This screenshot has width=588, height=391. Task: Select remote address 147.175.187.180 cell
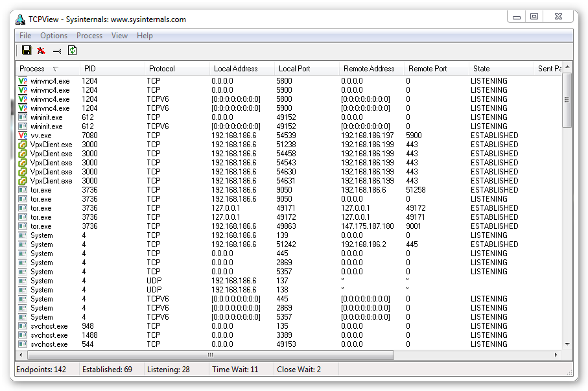point(368,226)
